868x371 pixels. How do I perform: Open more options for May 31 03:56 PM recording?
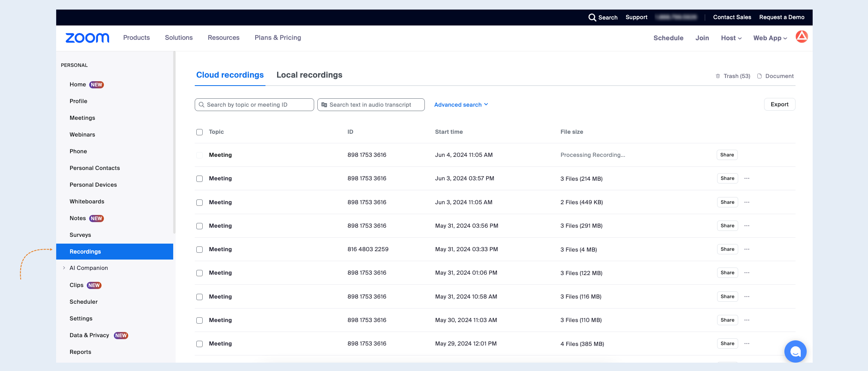point(747,226)
